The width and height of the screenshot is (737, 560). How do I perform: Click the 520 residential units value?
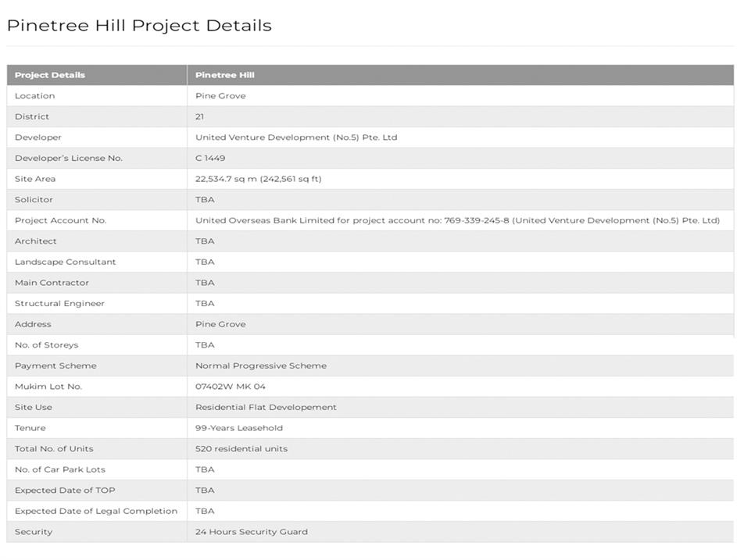click(x=241, y=449)
